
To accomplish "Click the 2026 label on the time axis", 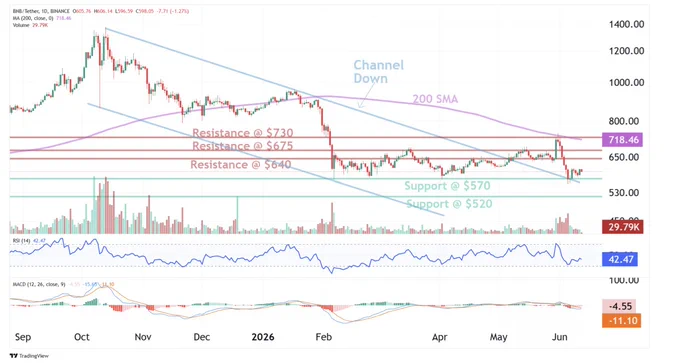I will click(262, 337).
